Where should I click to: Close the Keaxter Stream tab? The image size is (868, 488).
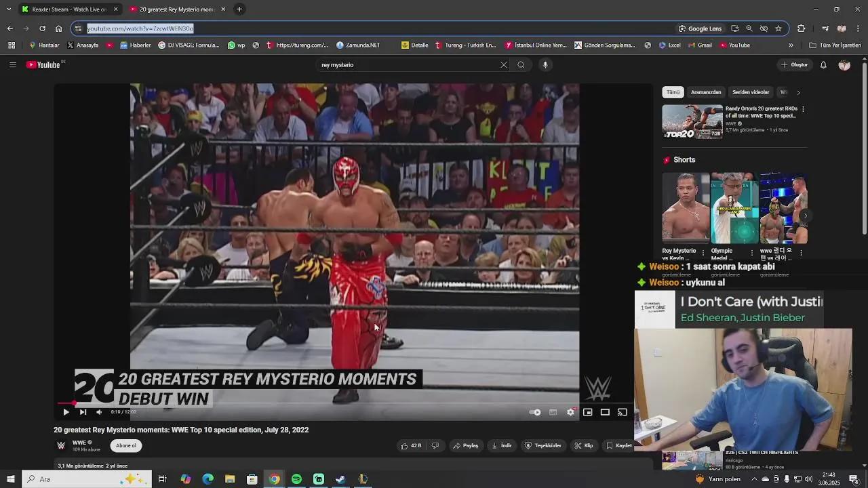point(115,9)
